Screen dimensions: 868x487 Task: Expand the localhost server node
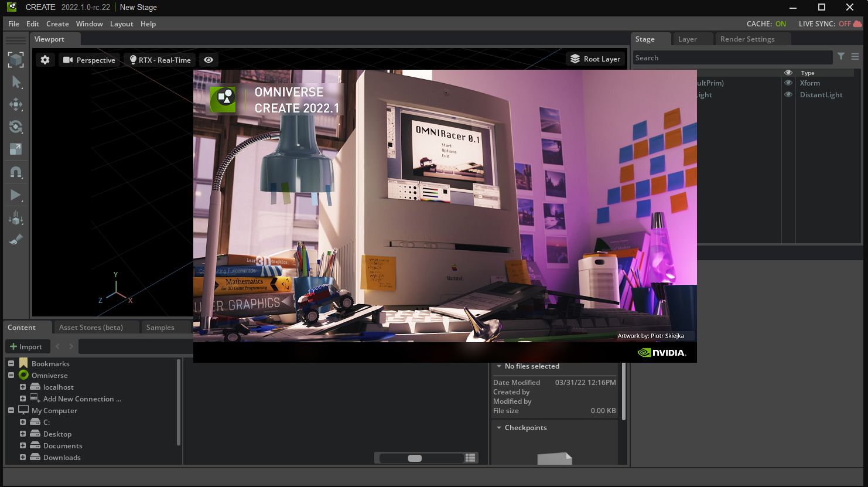tap(23, 387)
